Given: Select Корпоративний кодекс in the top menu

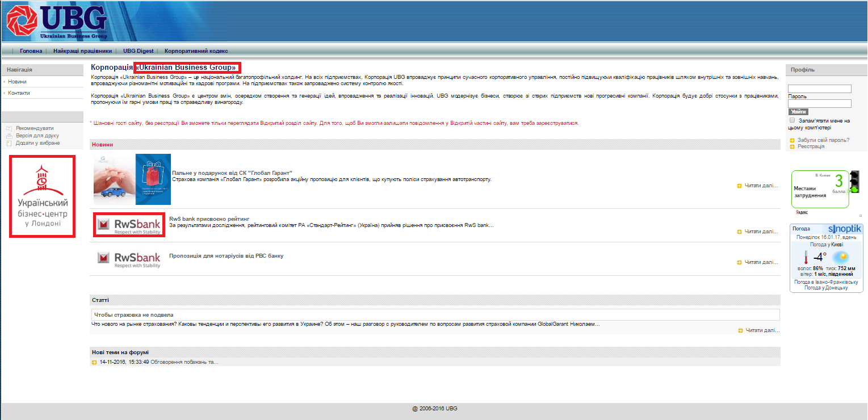Looking at the screenshot, I should pyautogui.click(x=196, y=51).
